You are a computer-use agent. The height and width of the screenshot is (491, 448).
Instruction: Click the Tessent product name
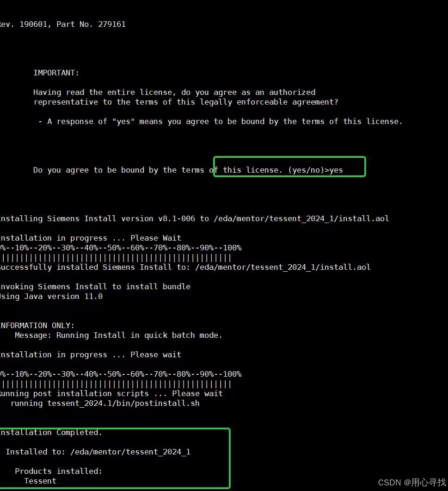point(40,481)
